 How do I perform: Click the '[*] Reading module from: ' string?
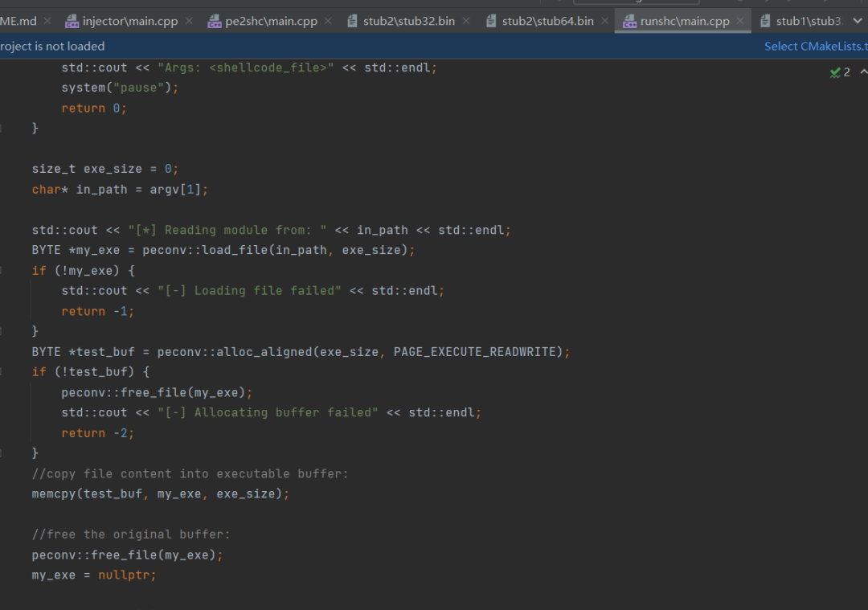coord(227,230)
